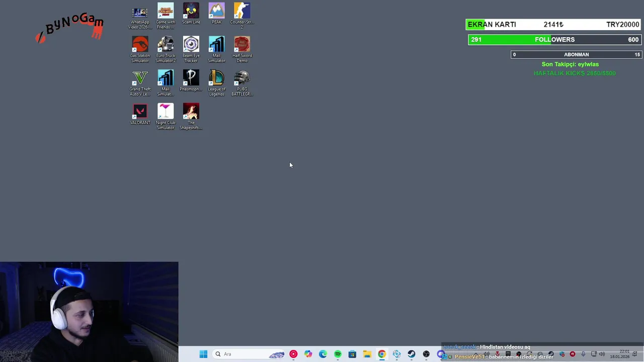The height and width of the screenshot is (362, 644).
Task: Launch Beam Eye Tracker shortcut
Action: (191, 49)
